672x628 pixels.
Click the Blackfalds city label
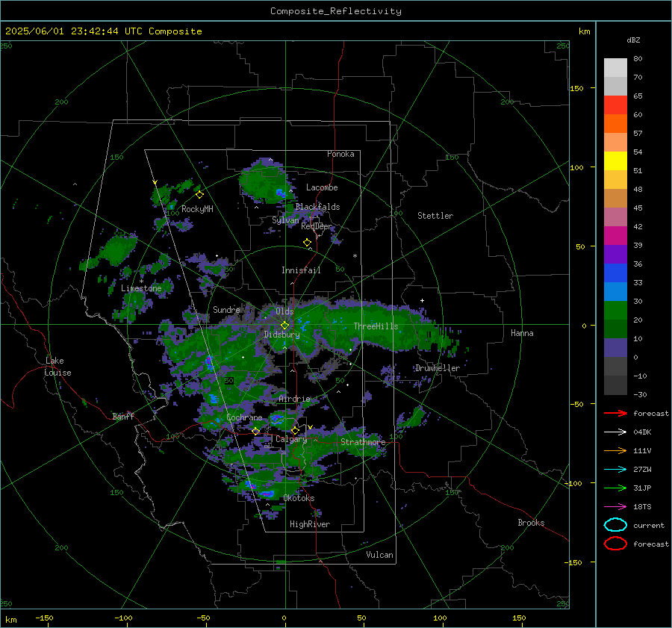tap(317, 207)
